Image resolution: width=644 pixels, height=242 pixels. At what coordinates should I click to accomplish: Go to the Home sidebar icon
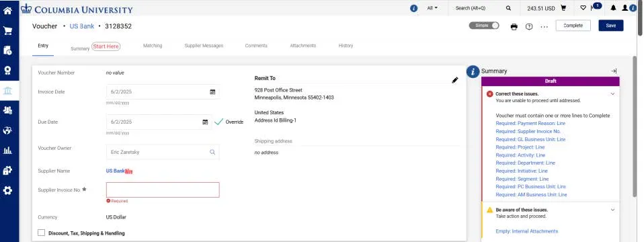(7, 11)
